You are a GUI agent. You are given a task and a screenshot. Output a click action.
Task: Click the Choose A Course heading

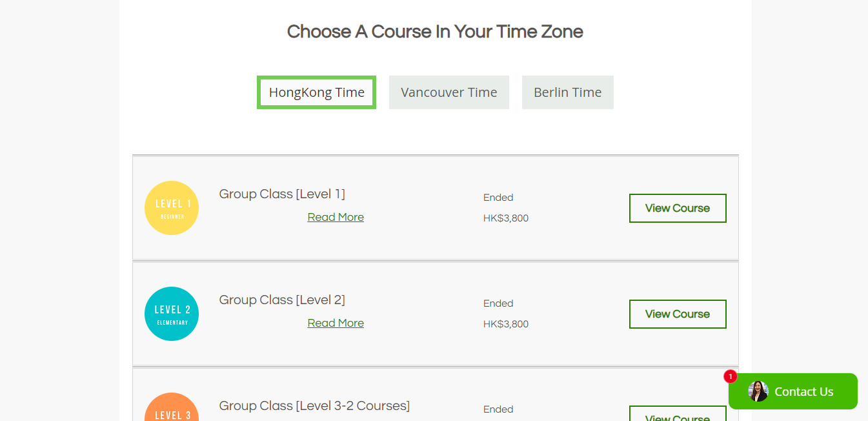click(435, 32)
